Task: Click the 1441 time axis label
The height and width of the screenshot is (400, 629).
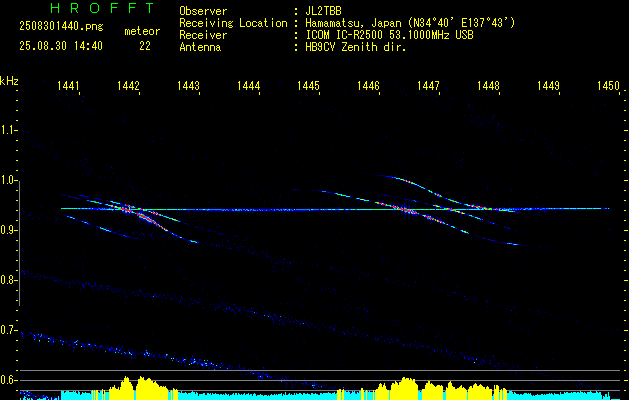Action: point(69,85)
